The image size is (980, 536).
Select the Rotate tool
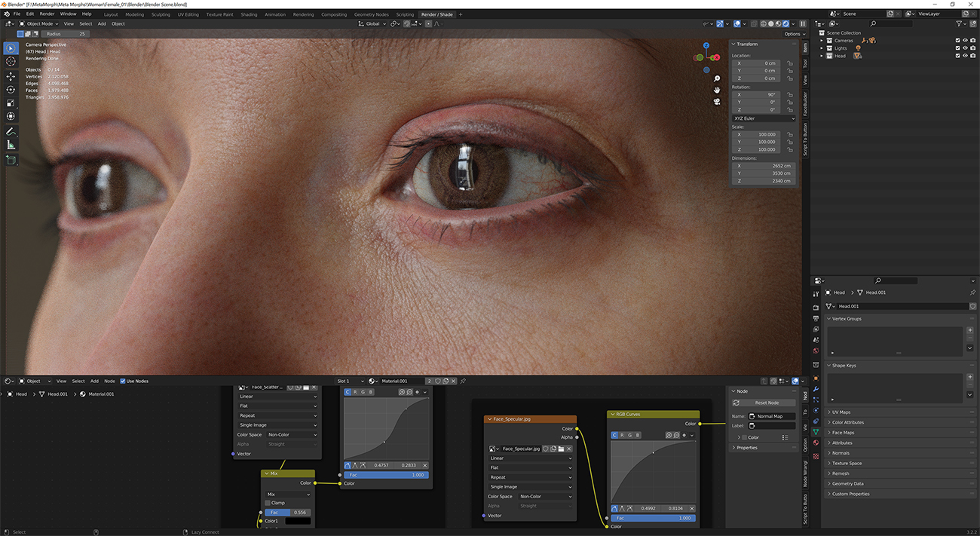[11, 90]
